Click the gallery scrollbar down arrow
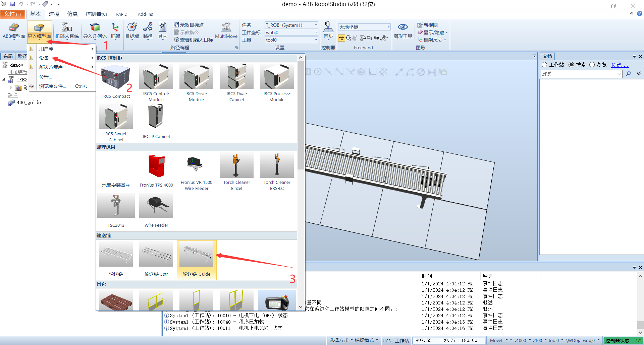Image resolution: width=644 pixels, height=345 pixels. click(301, 307)
